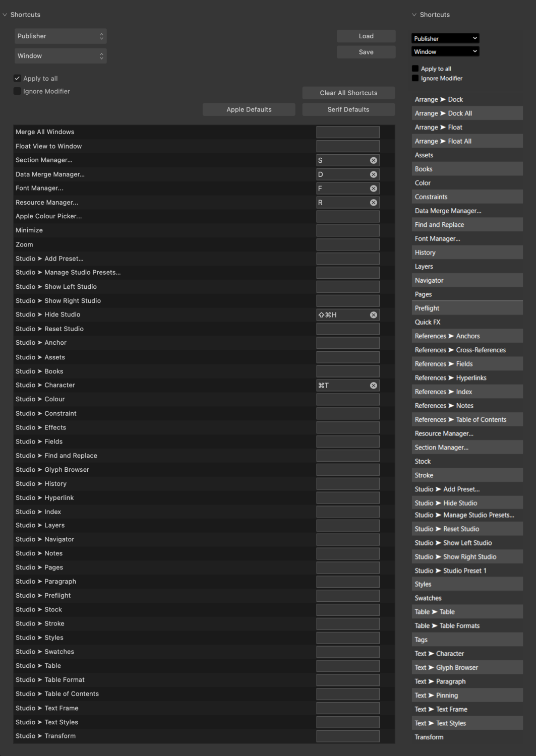Image resolution: width=536 pixels, height=756 pixels.
Task: Remove the Font Manager shortcut F
Action: click(x=373, y=188)
